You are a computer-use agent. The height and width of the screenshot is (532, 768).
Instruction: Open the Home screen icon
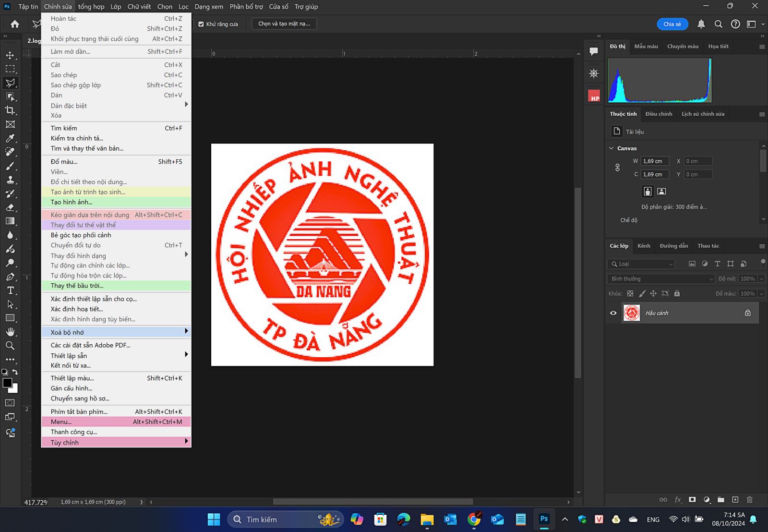coord(15,24)
